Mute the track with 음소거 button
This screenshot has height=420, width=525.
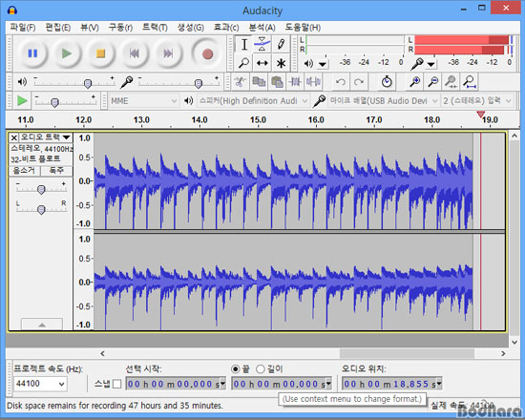pos(24,171)
